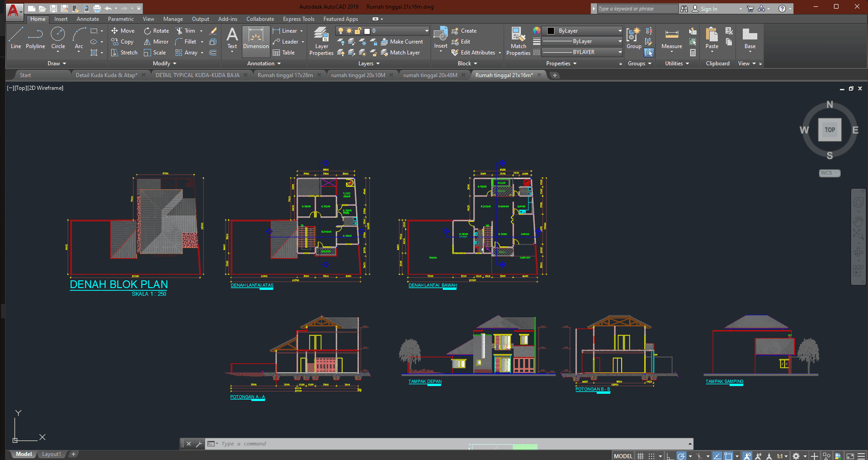Click the black ByLayer color swatch
This screenshot has height=460, width=868.
pos(551,31)
